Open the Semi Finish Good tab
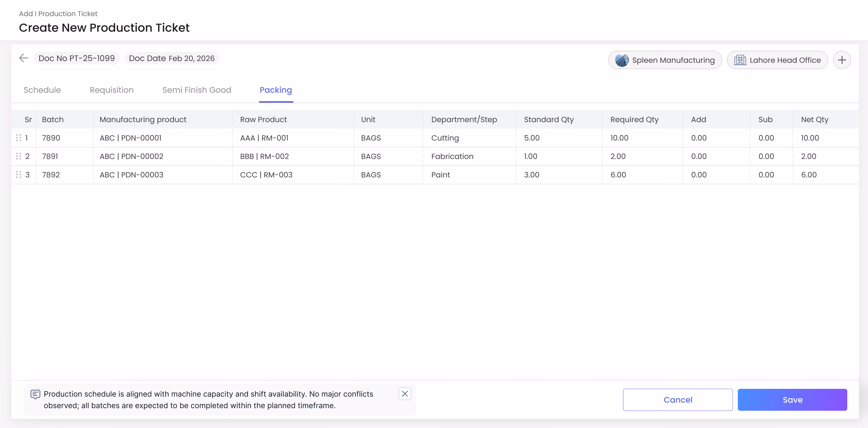Viewport: 868px width, 428px height. pyautogui.click(x=197, y=90)
